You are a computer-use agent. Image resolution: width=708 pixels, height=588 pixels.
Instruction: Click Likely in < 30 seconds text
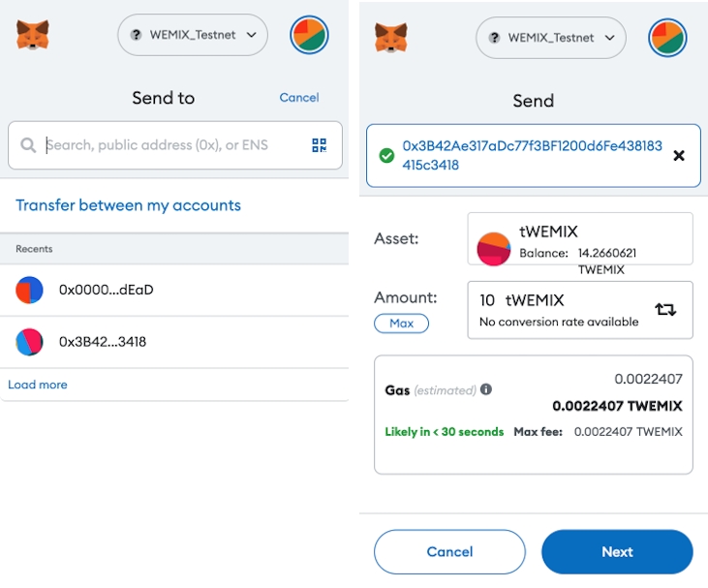pyautogui.click(x=445, y=432)
